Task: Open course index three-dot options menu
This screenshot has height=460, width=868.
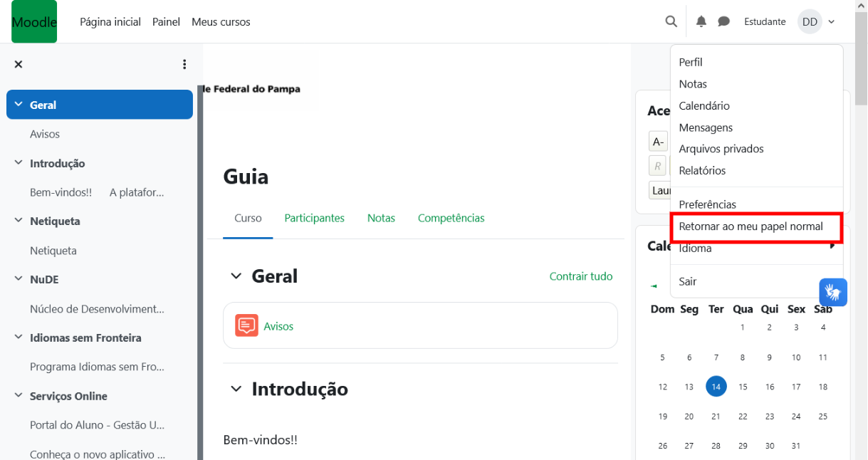Action: point(184,64)
